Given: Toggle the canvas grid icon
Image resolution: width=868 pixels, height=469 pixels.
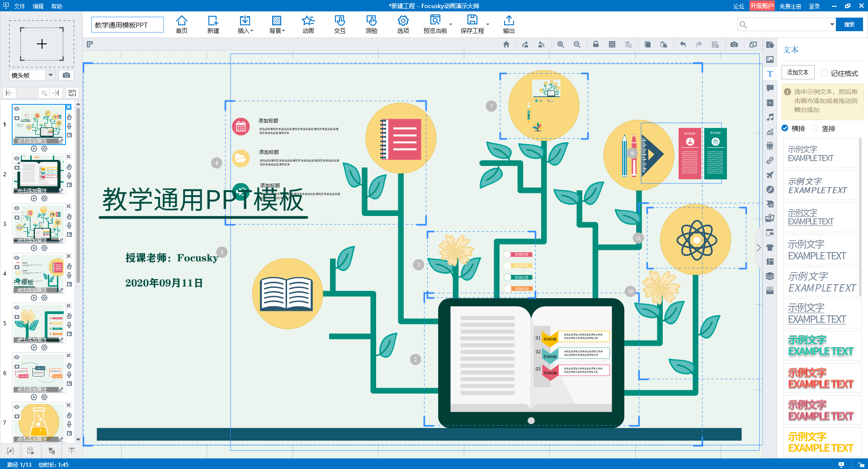Looking at the screenshot, I should point(612,44).
